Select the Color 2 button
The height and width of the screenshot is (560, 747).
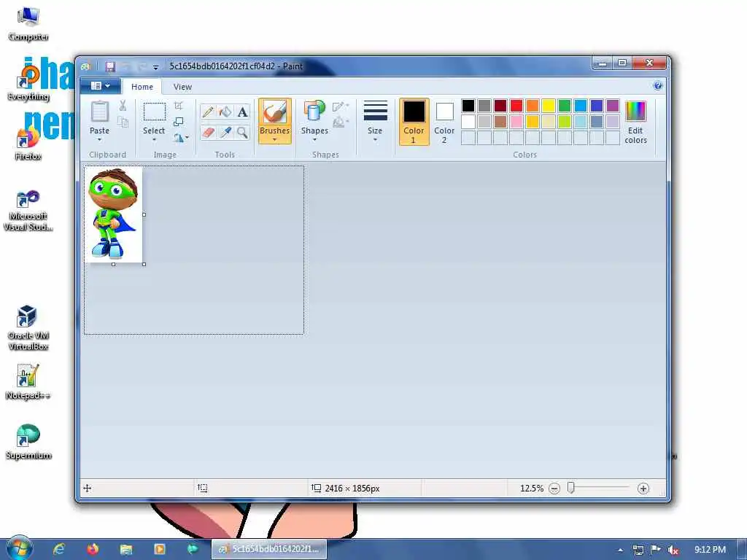click(444, 122)
